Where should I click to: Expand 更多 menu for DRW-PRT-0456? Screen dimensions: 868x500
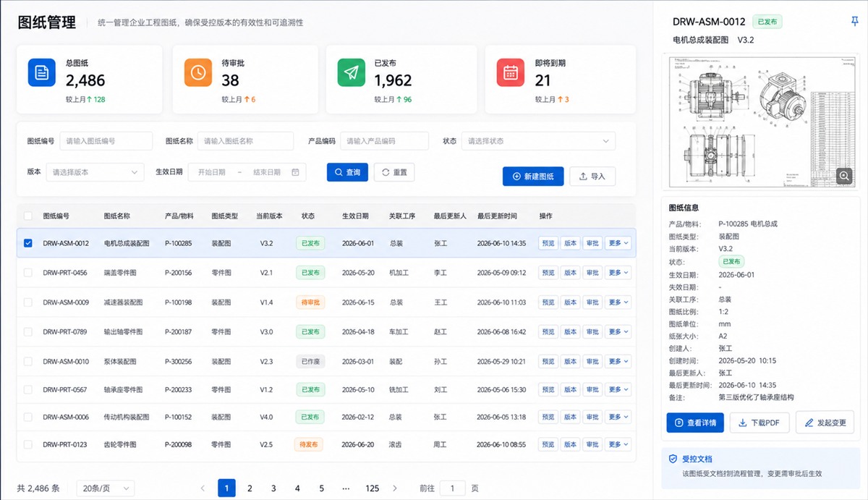(x=618, y=273)
